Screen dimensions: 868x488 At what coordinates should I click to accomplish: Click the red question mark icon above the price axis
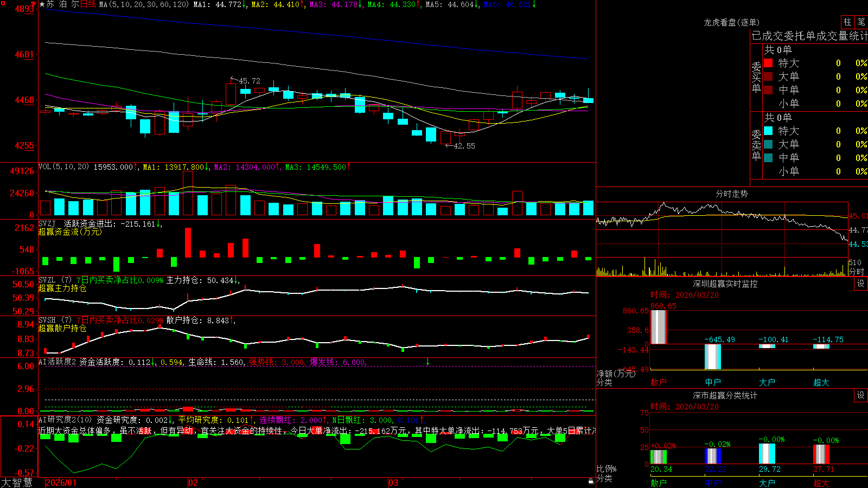pyautogui.click(x=34, y=4)
